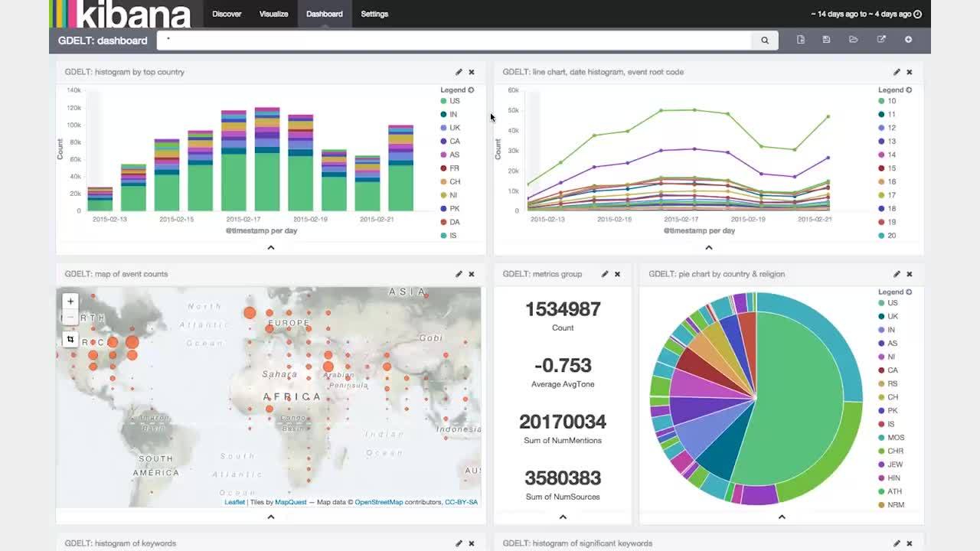The image size is (980, 551).
Task: Click the zoom in control on the map
Action: (70, 301)
